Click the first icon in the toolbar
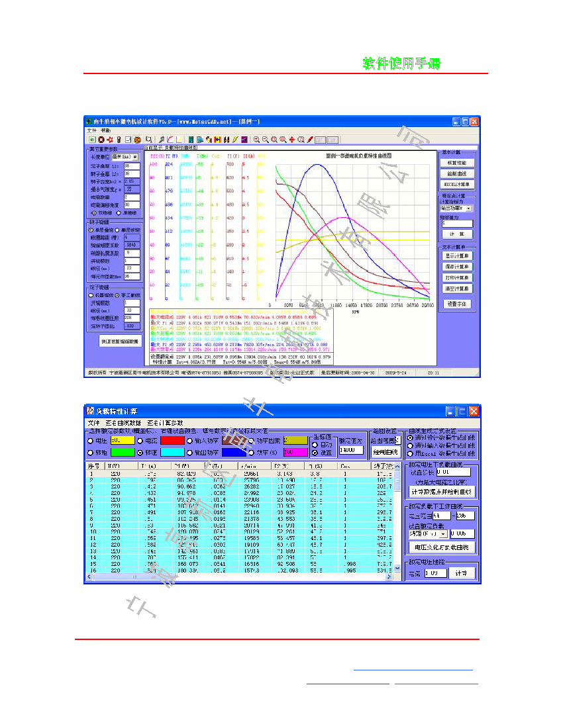 tap(91, 140)
